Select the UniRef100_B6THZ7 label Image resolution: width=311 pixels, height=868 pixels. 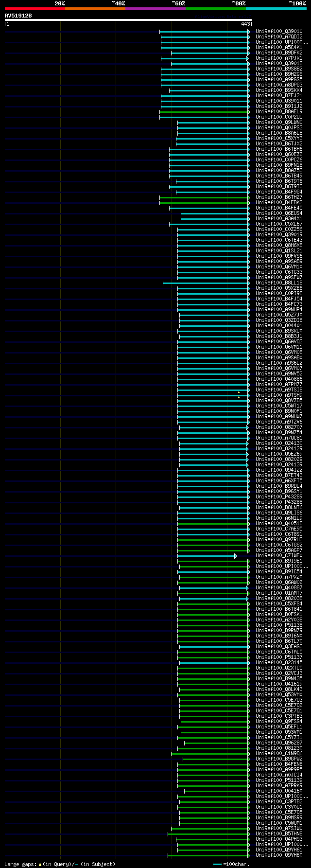pos(279,197)
